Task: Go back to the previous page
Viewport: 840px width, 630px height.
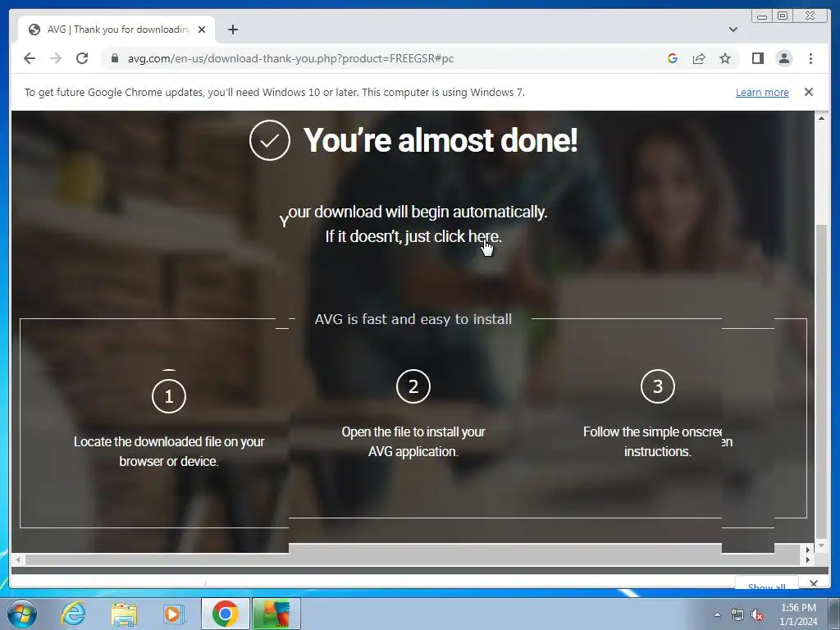Action: [x=30, y=58]
